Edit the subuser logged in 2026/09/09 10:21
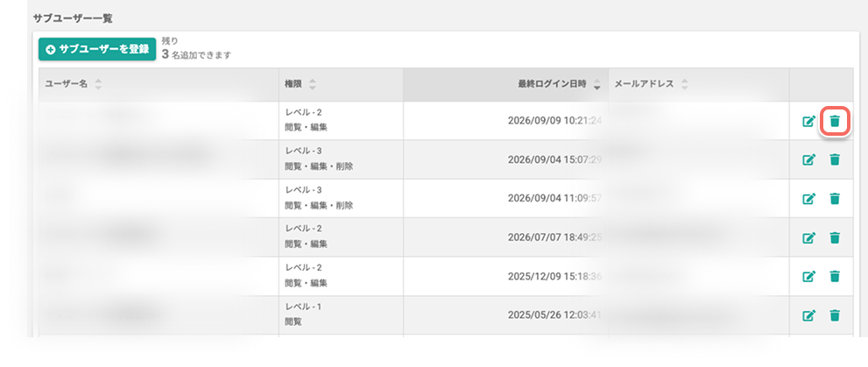Viewport: 868px width, 367px height. point(808,121)
